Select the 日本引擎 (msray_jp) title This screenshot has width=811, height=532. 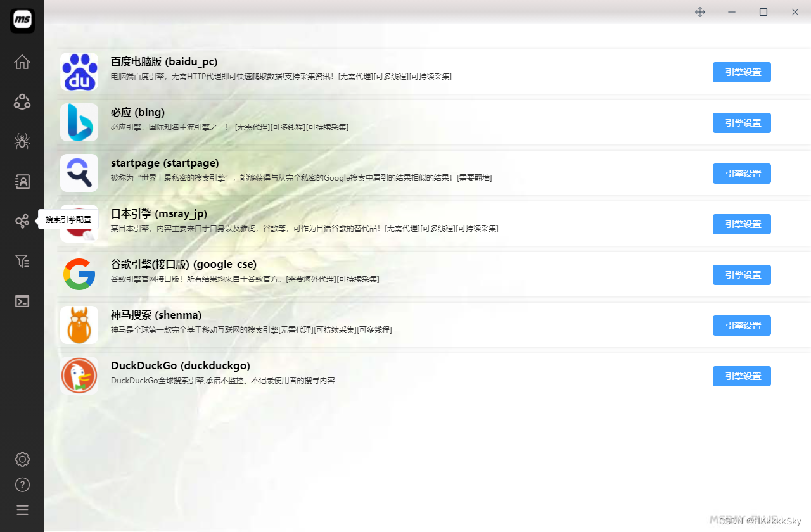(159, 213)
